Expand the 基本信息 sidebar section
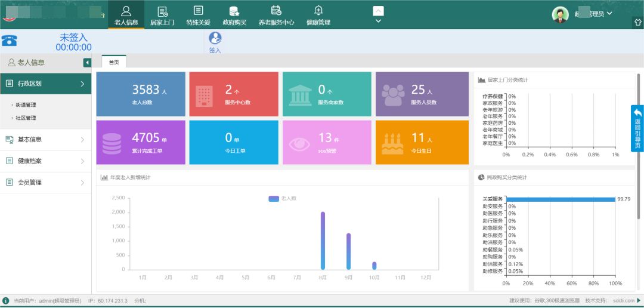The height and width of the screenshot is (308, 644). click(x=45, y=140)
